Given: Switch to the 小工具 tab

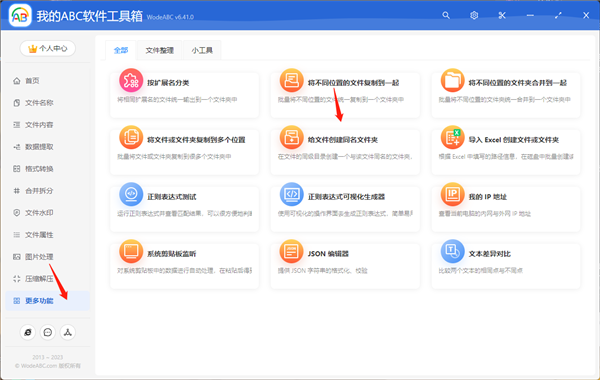Looking at the screenshot, I should 202,50.
